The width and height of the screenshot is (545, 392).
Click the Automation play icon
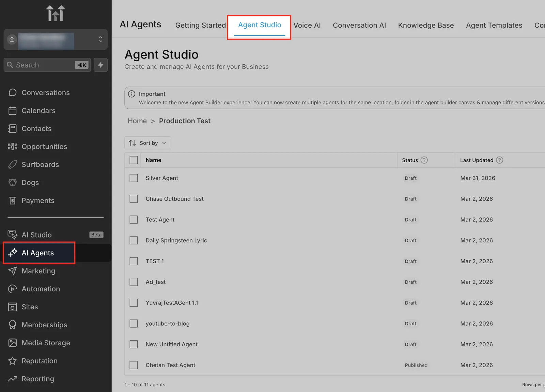pos(13,289)
